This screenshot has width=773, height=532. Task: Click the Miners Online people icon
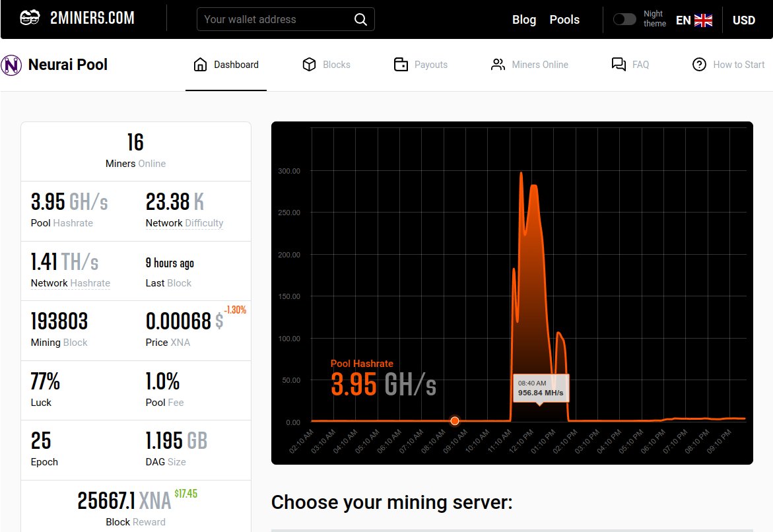498,65
